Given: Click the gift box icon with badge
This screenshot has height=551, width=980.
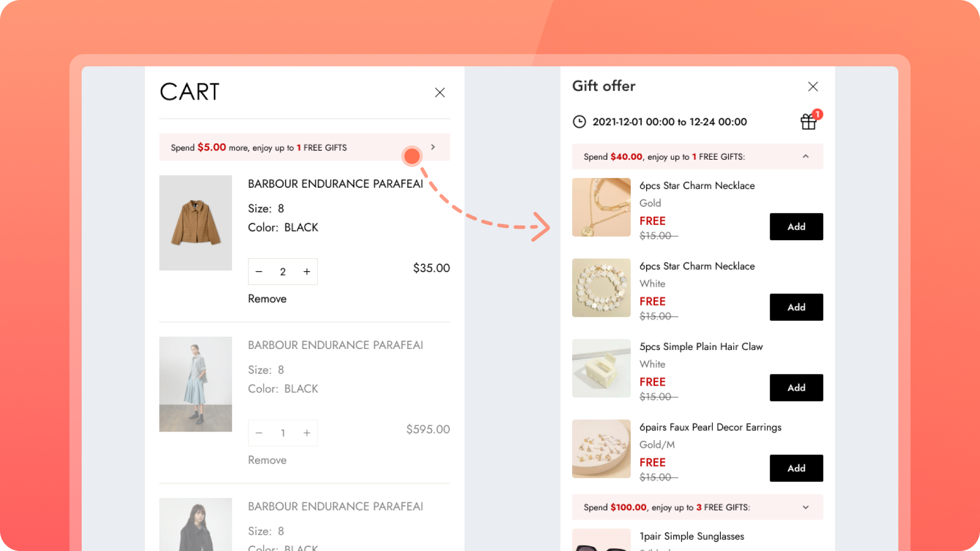Looking at the screenshot, I should 808,121.
